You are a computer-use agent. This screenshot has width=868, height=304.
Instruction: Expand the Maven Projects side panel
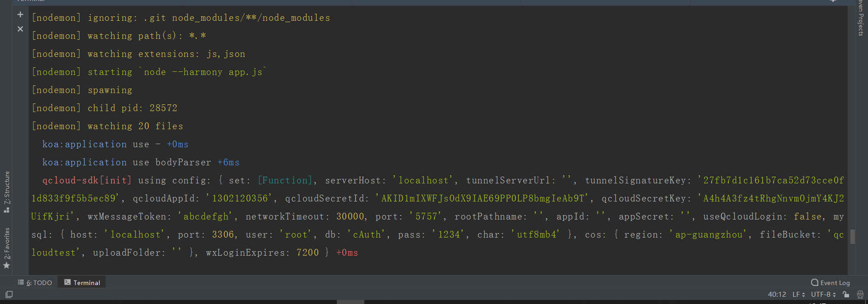(x=861, y=18)
